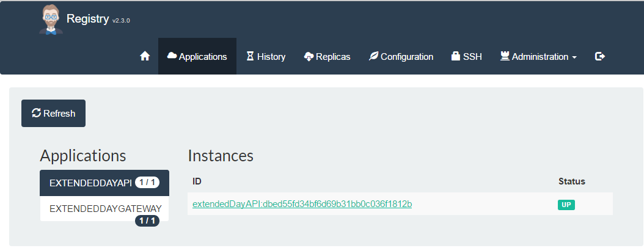Viewport: 644px width, 248px height.
Task: Click the tower icon beside Administration
Action: [505, 56]
